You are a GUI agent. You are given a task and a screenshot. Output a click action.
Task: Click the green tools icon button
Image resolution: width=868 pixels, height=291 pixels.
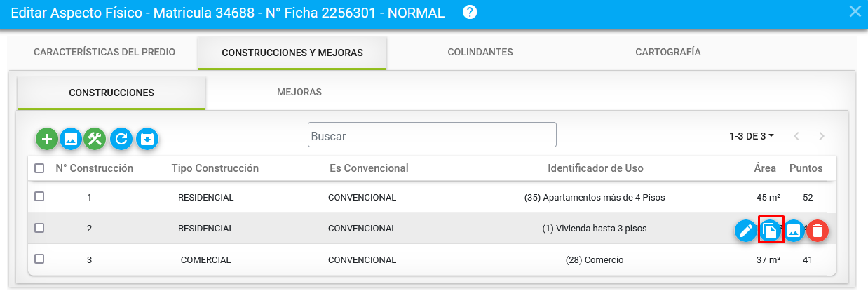tap(95, 139)
